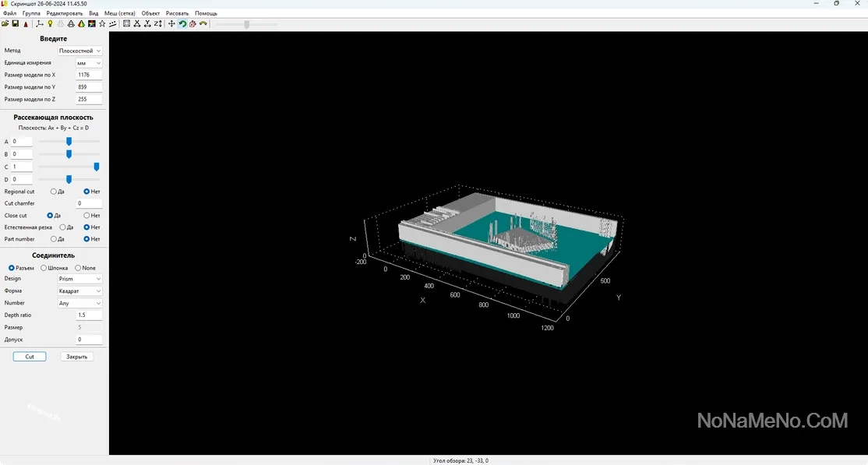The width and height of the screenshot is (868, 465).
Task: Toggle the light bulb lighting icon
Action: 51,24
